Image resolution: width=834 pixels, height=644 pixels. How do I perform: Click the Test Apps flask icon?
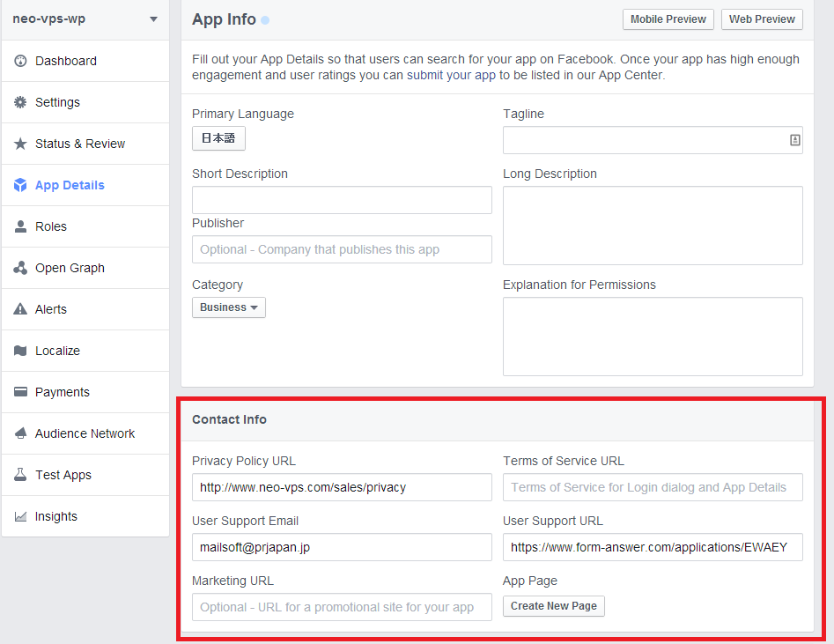coord(20,475)
